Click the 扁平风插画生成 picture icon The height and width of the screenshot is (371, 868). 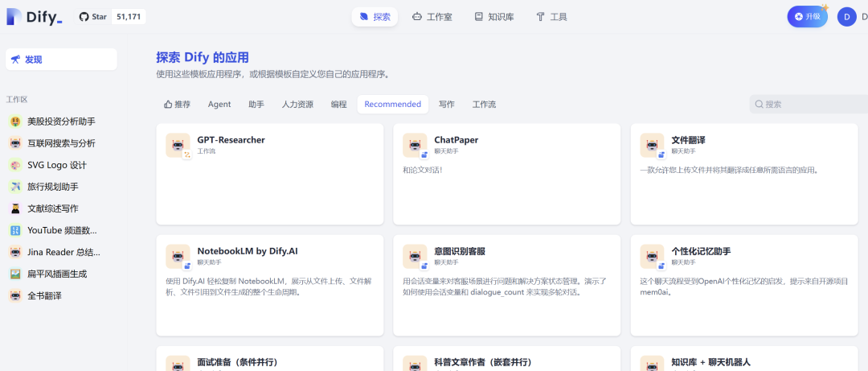[15, 274]
